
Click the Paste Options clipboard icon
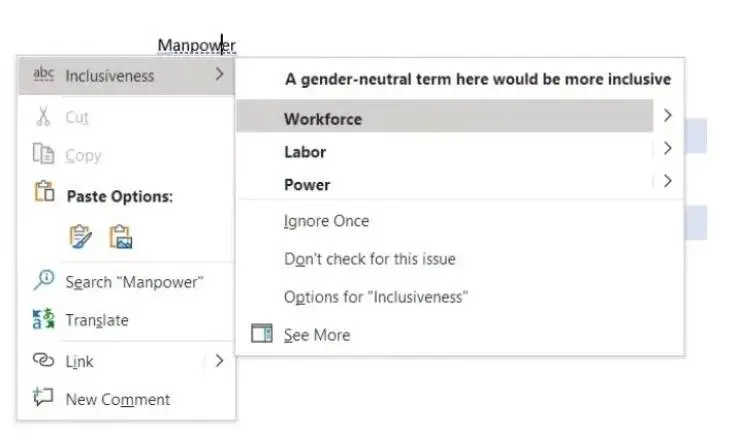43,194
